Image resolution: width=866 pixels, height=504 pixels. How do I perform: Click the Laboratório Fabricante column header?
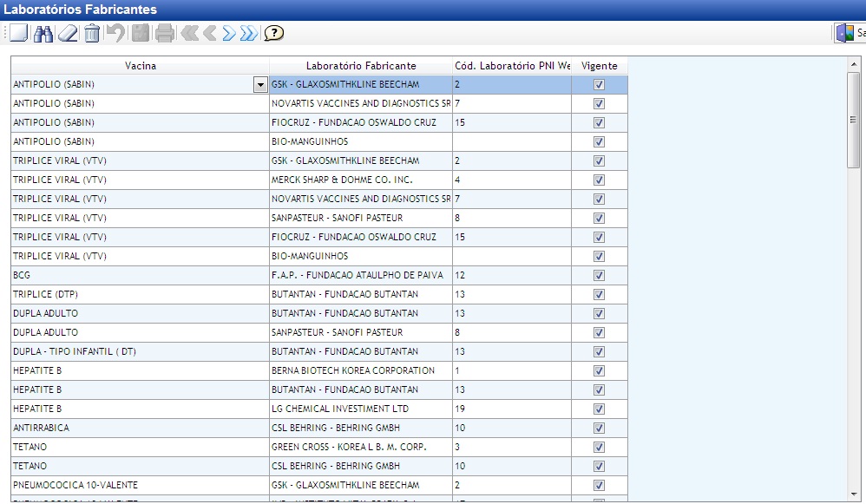click(361, 66)
